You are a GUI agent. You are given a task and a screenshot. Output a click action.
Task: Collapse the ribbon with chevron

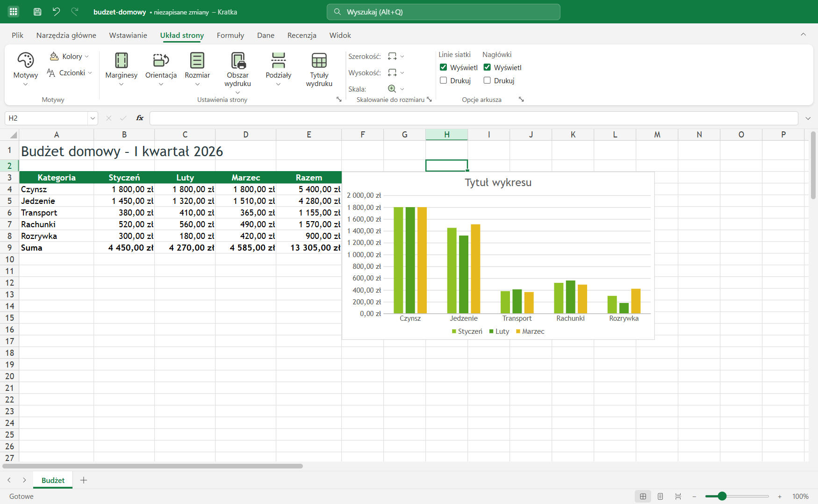coord(803,34)
